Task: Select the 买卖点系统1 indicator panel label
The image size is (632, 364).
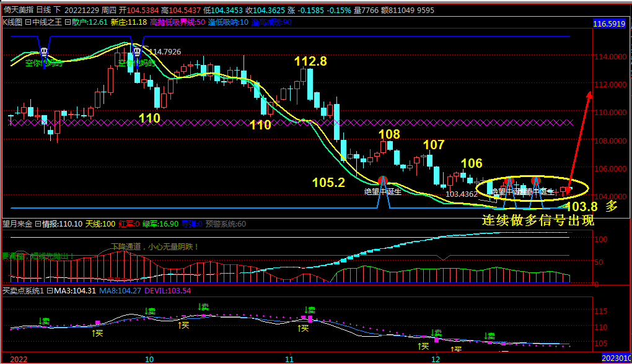Action: [23, 290]
